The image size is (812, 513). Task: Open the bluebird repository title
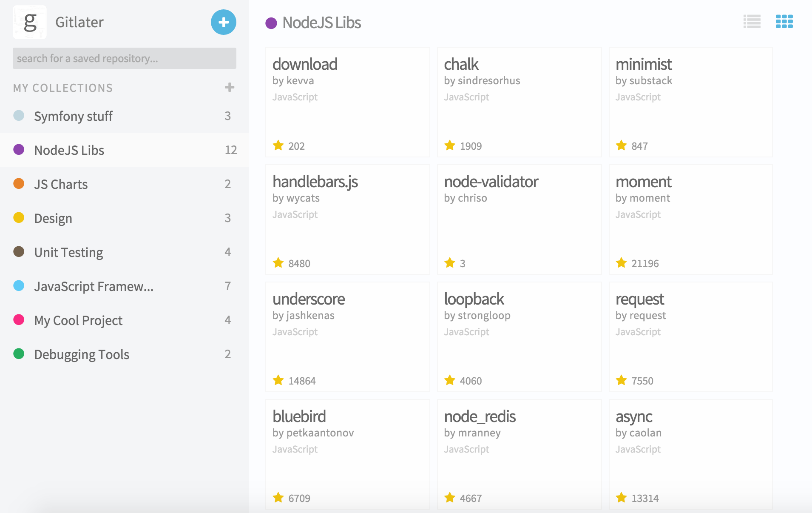point(299,416)
